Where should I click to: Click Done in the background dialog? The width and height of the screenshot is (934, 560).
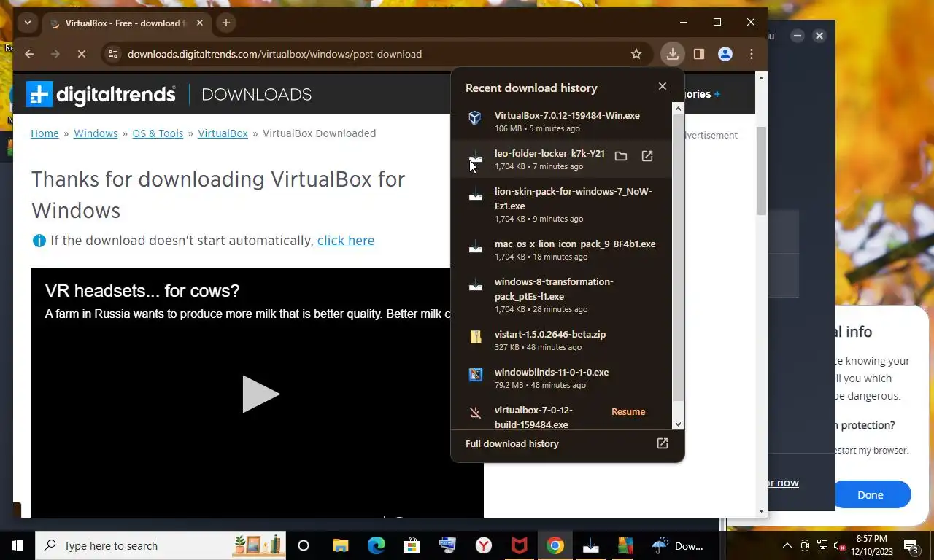tap(871, 494)
